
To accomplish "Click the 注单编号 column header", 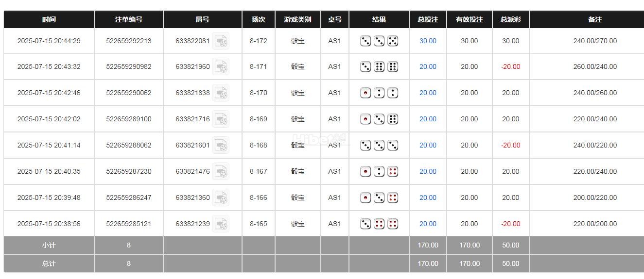I will click(129, 20).
